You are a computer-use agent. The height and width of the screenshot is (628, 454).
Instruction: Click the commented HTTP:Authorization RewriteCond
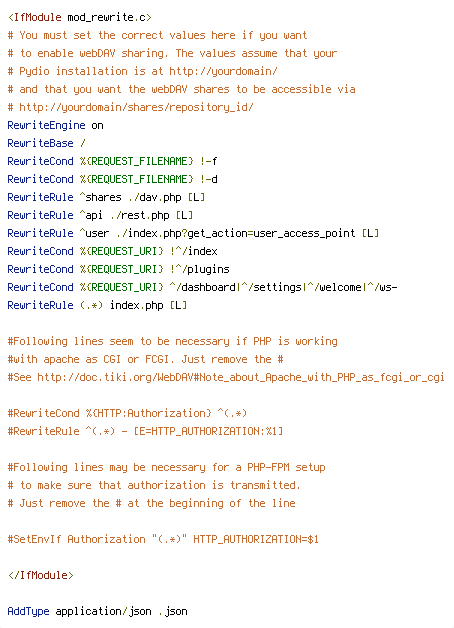point(127,413)
